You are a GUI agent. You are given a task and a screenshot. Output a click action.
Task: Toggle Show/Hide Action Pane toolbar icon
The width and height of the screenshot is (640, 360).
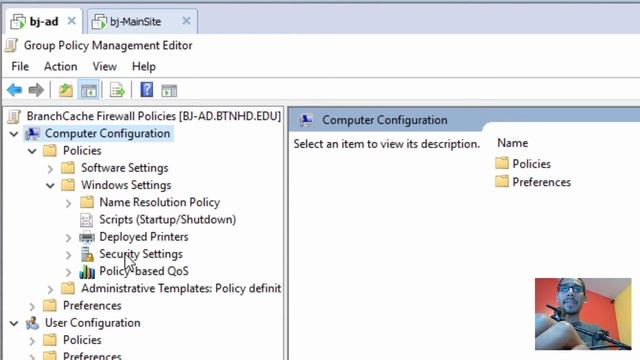(x=169, y=91)
